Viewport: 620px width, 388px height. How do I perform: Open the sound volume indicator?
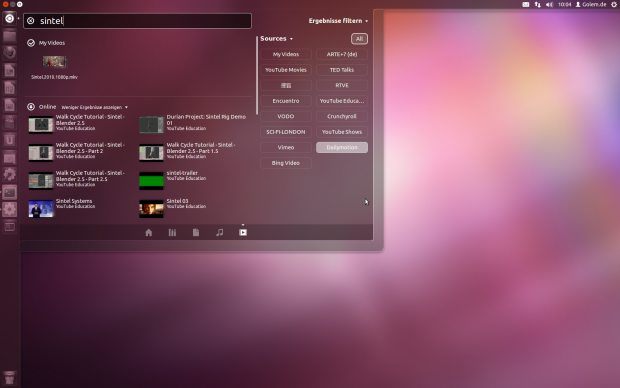pyautogui.click(x=549, y=4)
